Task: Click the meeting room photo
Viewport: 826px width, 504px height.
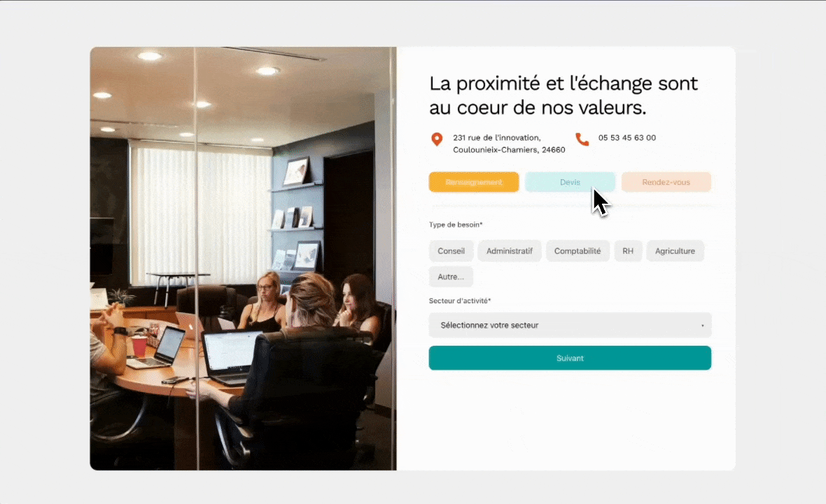Action: [x=244, y=258]
